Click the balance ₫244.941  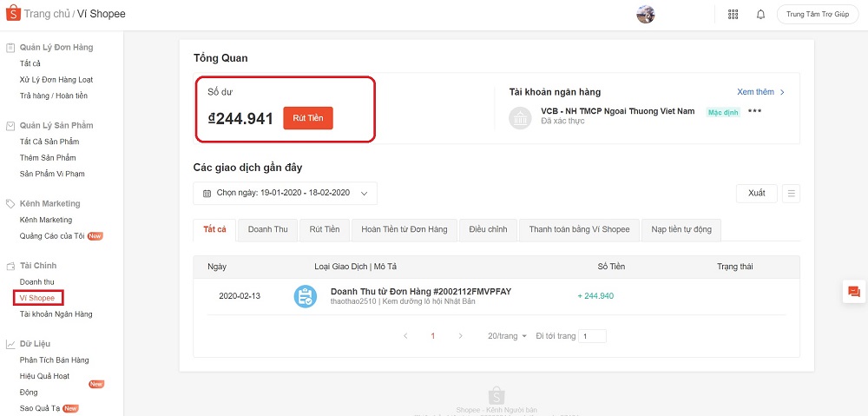(x=240, y=118)
